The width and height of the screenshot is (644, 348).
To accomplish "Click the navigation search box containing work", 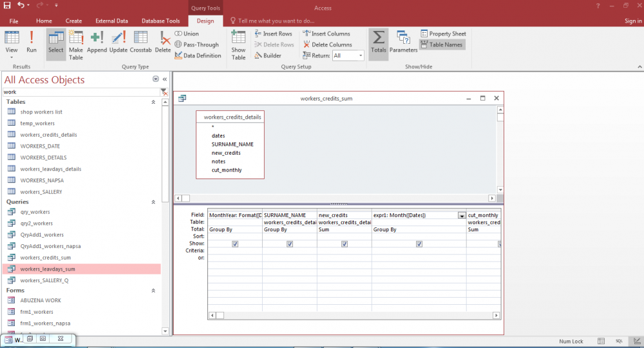I will [x=81, y=92].
